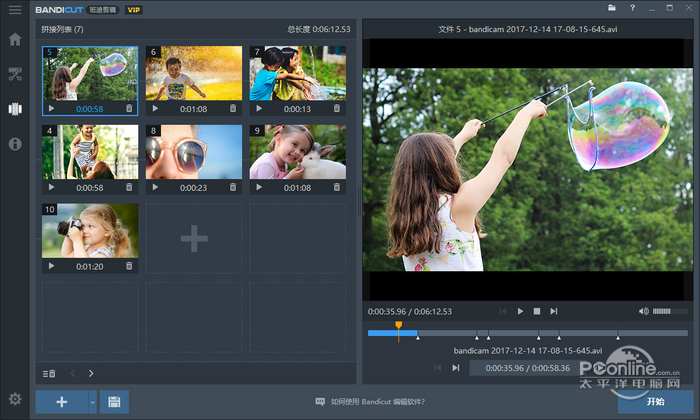Image resolution: width=700 pixels, height=420 pixels.
Task: Jump to first segment marker on timeline
Action: pos(418,338)
